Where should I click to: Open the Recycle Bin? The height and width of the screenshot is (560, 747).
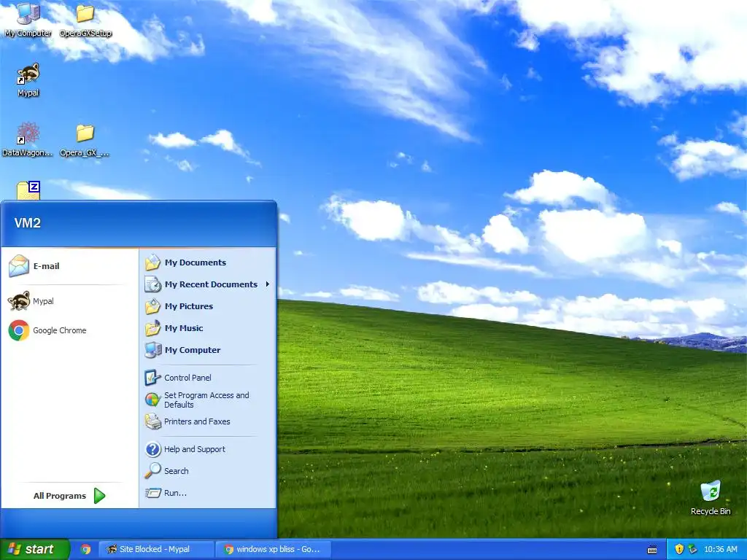coord(711,497)
